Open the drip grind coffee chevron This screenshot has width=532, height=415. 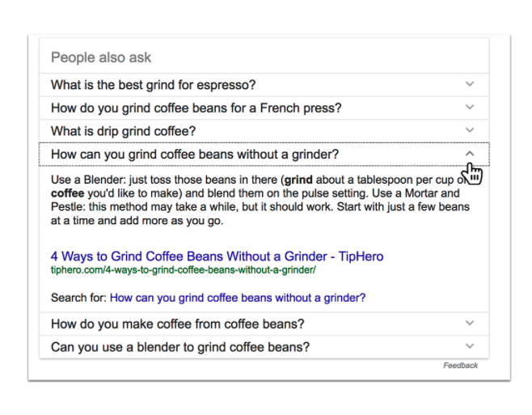pyautogui.click(x=470, y=130)
